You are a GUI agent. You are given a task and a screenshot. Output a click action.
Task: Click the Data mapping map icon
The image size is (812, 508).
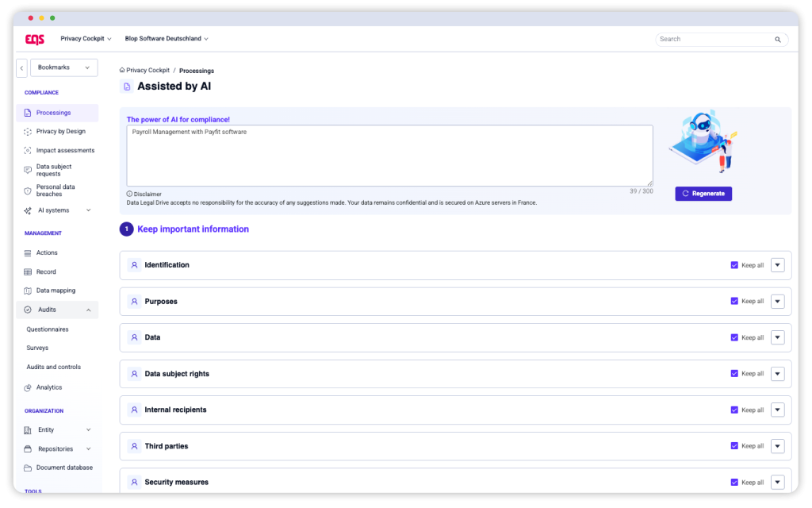[x=28, y=291]
